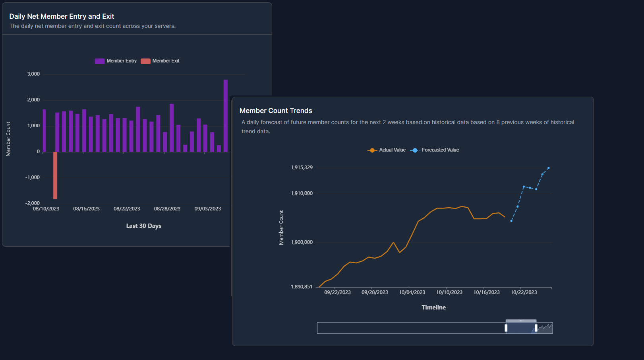Click the left handle of timeline zoom slider

[x=506, y=328]
